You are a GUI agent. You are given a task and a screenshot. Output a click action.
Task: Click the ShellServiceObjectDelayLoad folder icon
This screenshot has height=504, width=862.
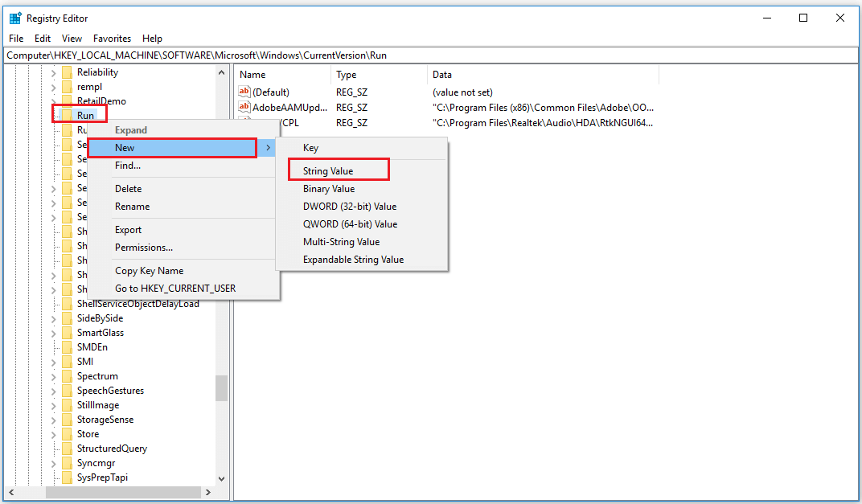67,303
